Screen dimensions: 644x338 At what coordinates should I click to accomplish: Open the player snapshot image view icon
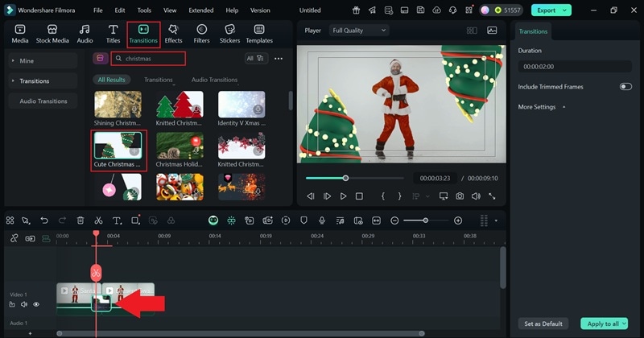[492, 31]
